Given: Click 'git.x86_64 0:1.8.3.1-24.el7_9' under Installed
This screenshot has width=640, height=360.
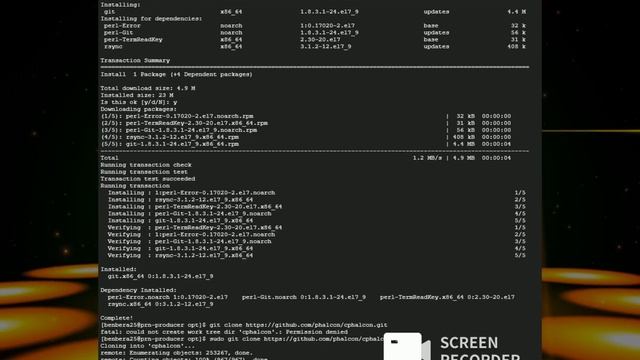Looking at the screenshot, I should pos(160,276).
